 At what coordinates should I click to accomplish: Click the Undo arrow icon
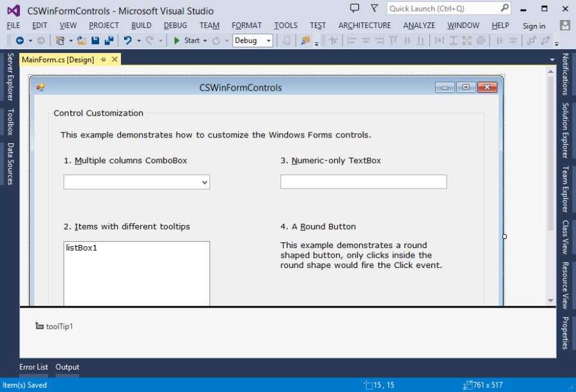pyautogui.click(x=127, y=40)
